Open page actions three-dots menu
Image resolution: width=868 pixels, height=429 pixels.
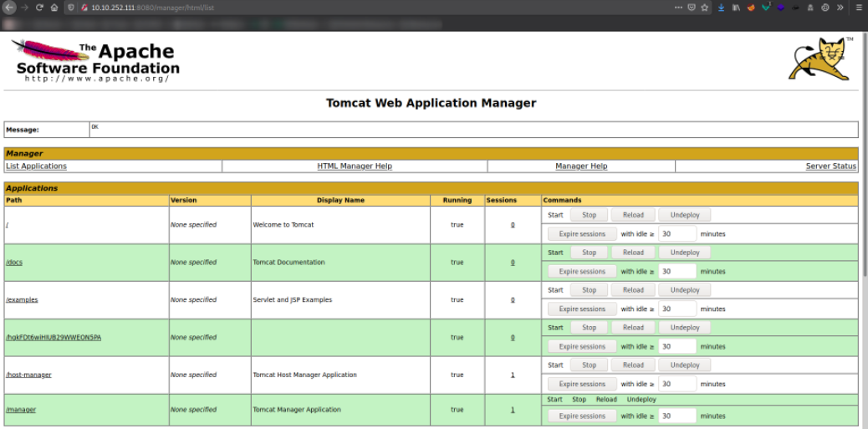tap(679, 8)
